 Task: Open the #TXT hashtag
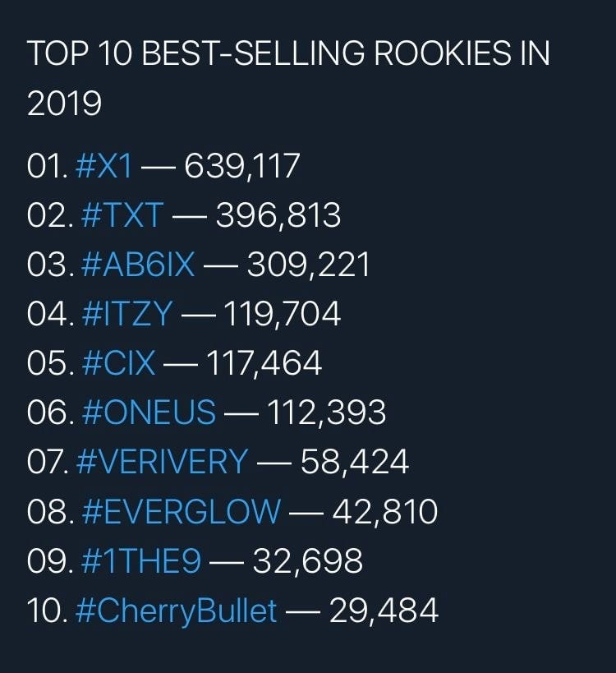[x=122, y=215]
